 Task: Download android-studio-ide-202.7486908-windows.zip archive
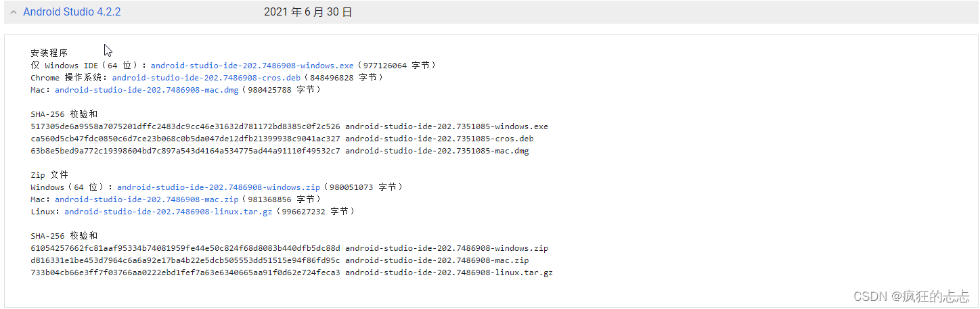tap(218, 187)
